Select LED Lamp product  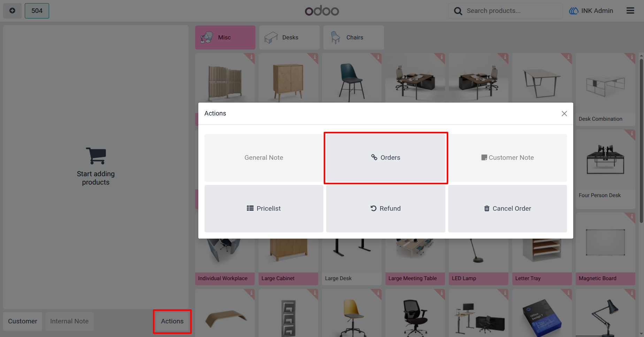(478, 262)
